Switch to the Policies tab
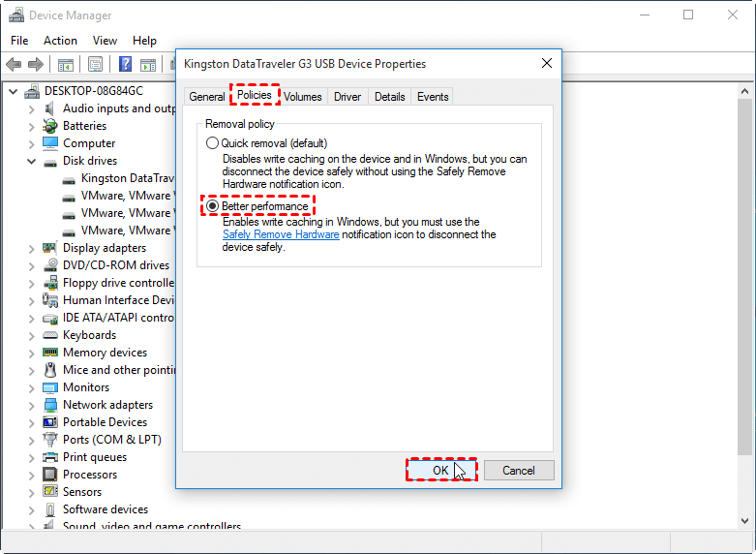 [255, 95]
